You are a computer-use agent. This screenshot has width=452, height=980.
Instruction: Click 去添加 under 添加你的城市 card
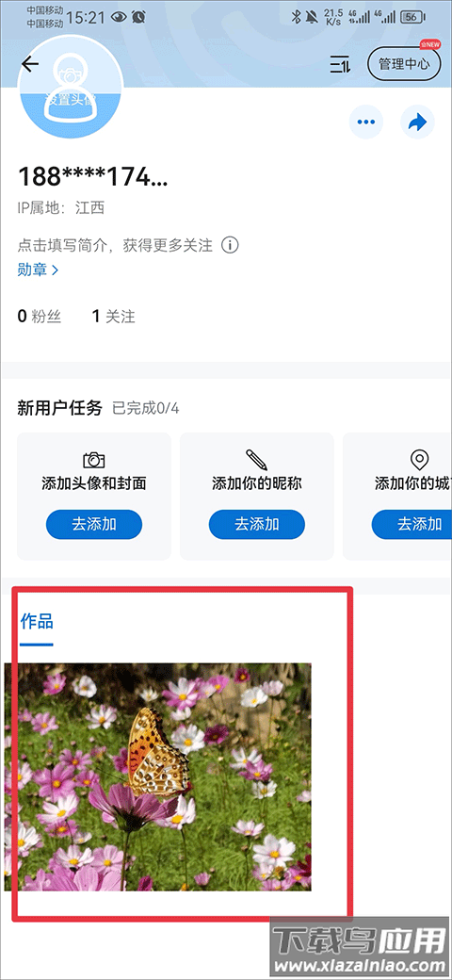pos(412,524)
